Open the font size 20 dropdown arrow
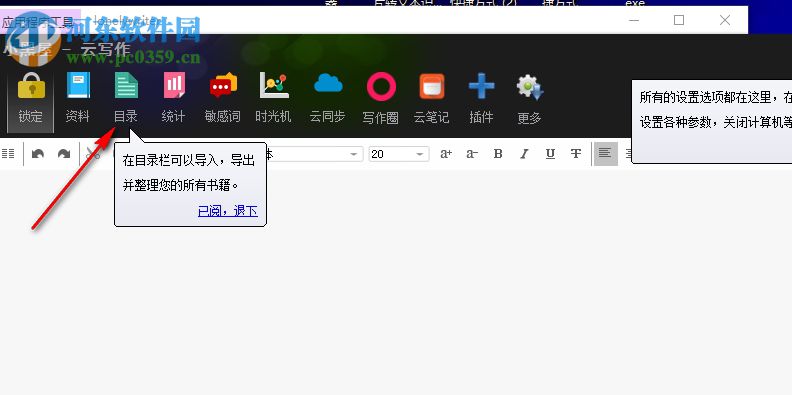The image size is (792, 395). point(420,154)
